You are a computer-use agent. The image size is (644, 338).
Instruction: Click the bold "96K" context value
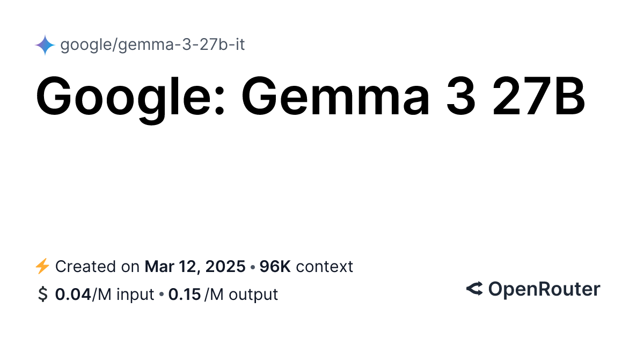(275, 266)
